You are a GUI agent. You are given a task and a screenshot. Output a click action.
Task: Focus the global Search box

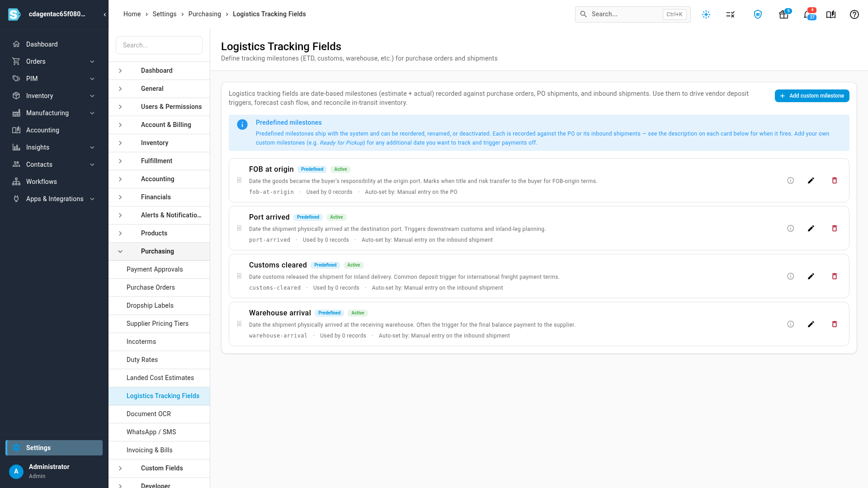point(632,14)
